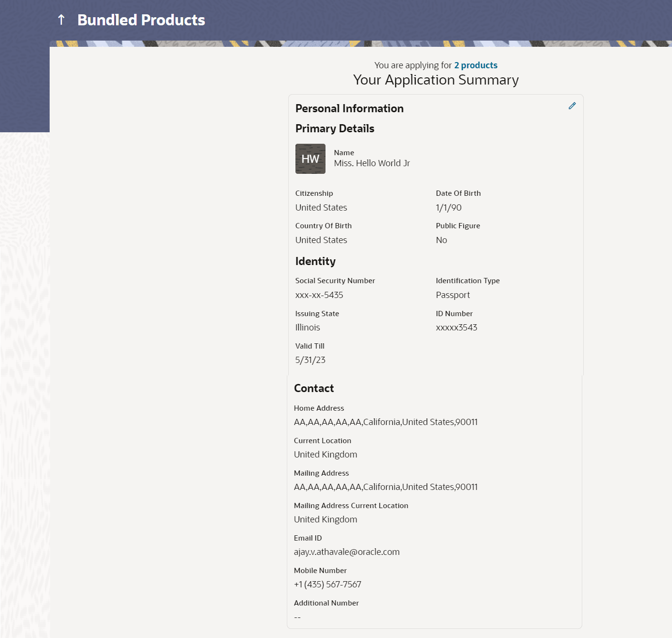Click the Personal Information section heading

[x=349, y=108]
